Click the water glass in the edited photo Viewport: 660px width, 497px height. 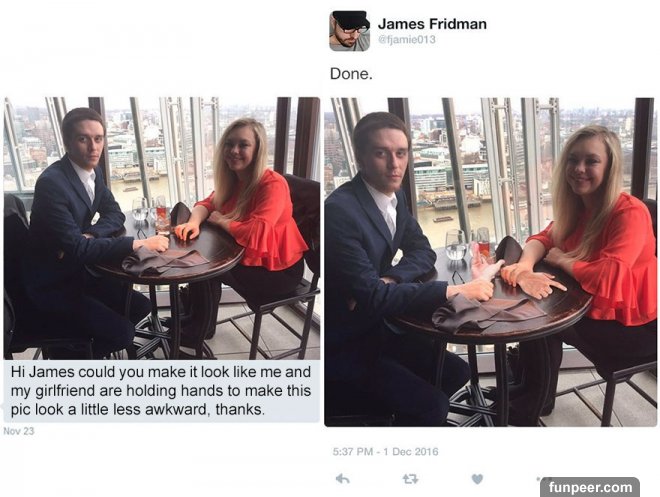pyautogui.click(x=455, y=245)
